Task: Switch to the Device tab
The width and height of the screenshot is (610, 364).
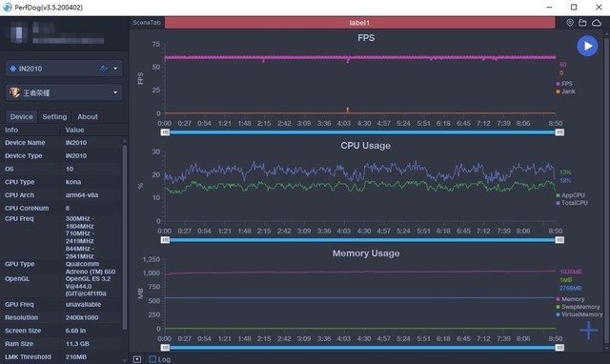Action: [21, 116]
